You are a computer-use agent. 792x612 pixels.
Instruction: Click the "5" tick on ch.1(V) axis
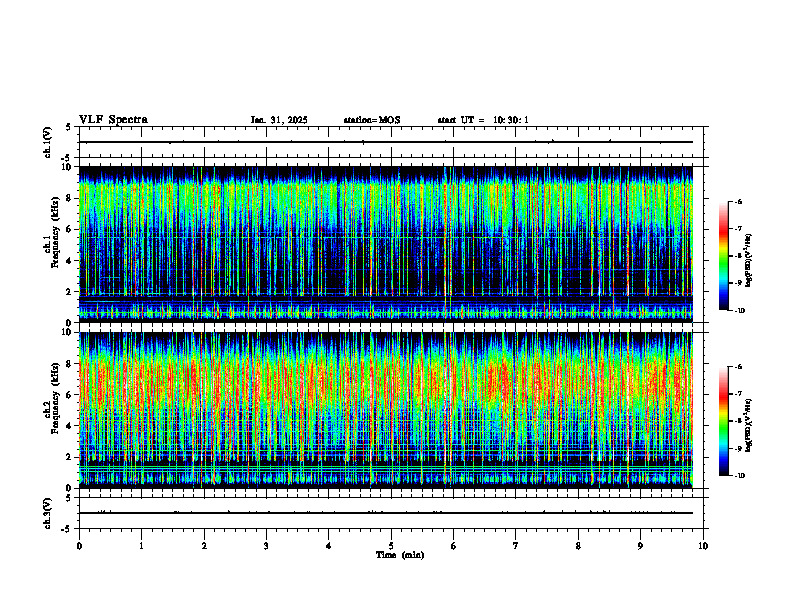(68, 128)
